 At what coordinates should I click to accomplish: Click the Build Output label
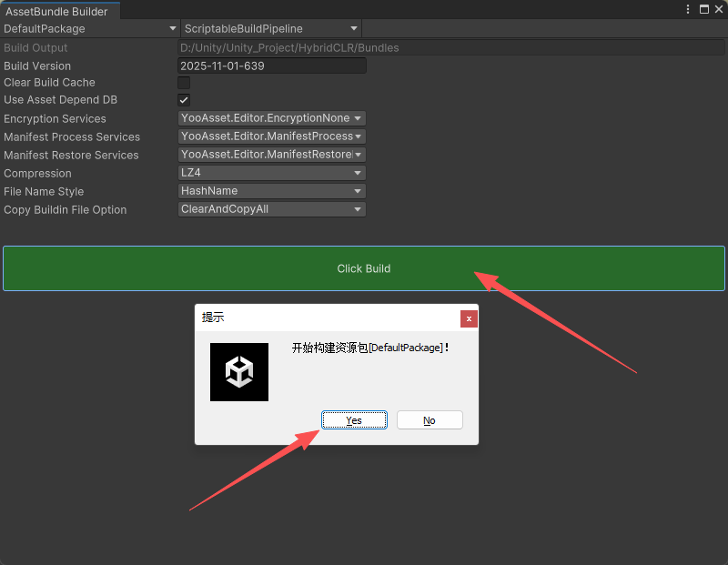pos(35,48)
